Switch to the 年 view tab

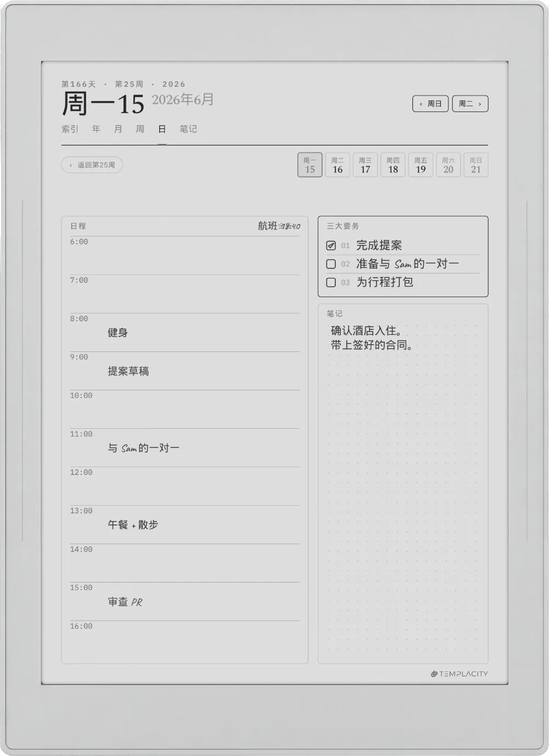[x=96, y=129]
